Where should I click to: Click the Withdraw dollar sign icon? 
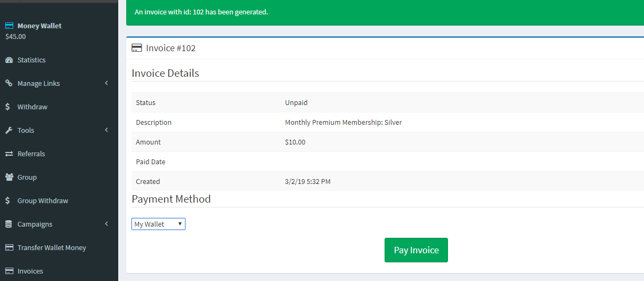pyautogui.click(x=7, y=107)
